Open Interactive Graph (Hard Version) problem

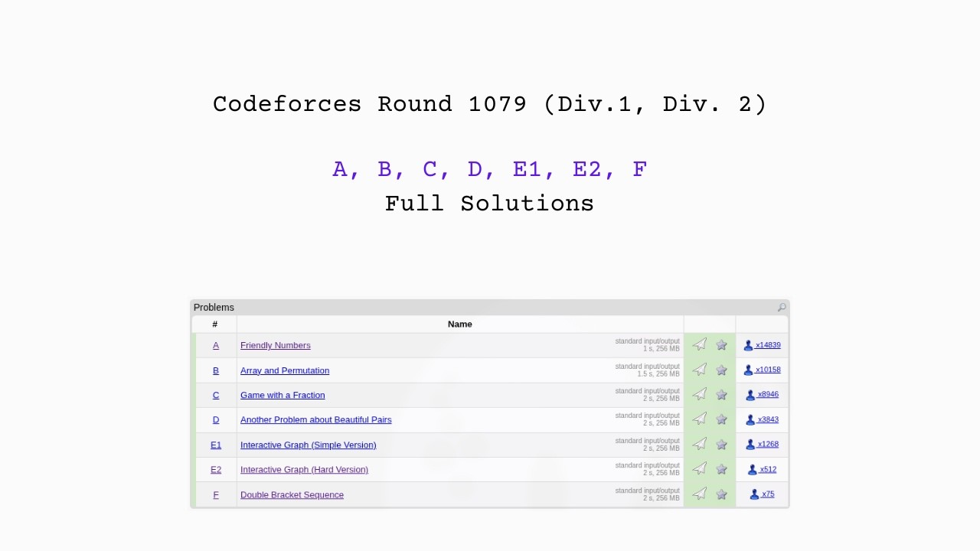[304, 469]
